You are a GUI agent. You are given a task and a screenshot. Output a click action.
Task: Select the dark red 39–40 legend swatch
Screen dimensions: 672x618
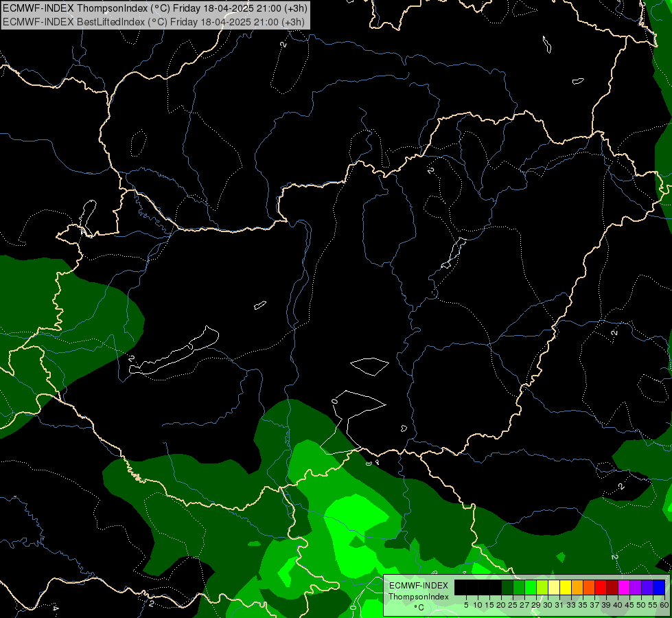pyautogui.click(x=612, y=587)
